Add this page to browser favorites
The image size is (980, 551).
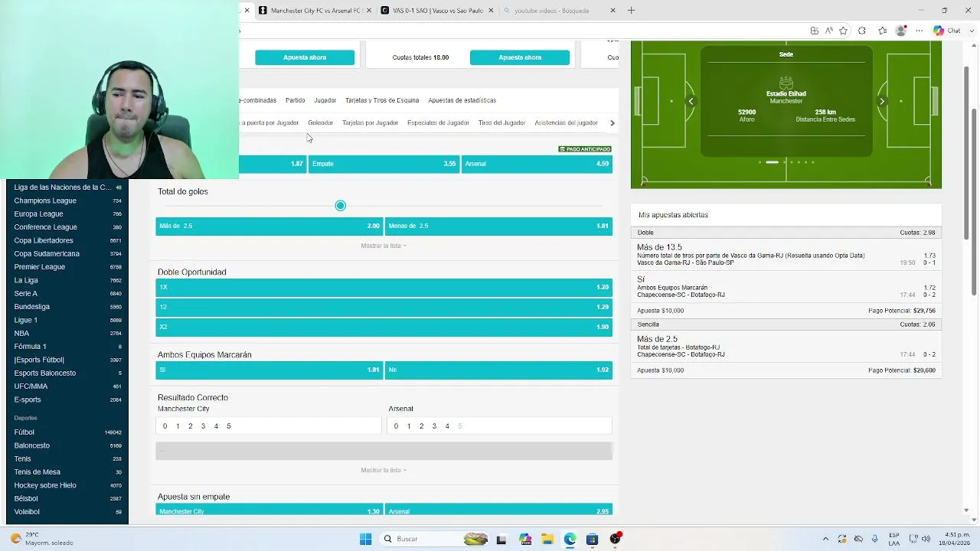point(843,31)
